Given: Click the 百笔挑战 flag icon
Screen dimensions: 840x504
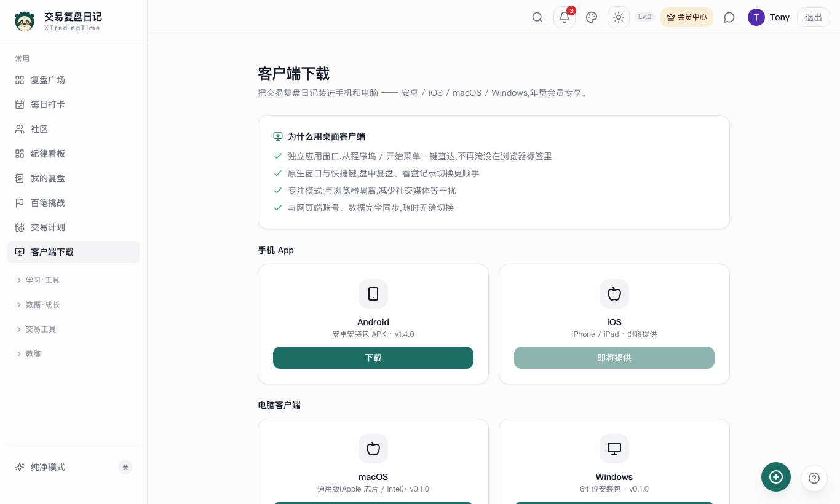Looking at the screenshot, I should pyautogui.click(x=20, y=203).
